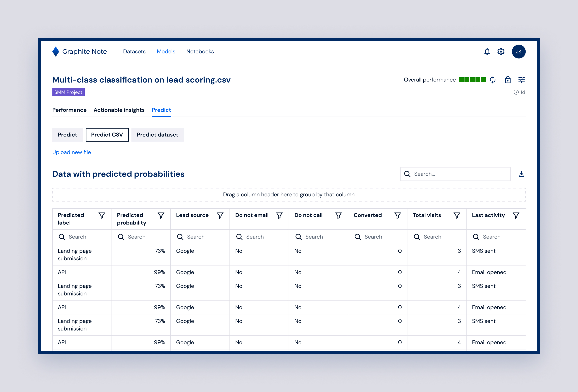The image size is (578, 392).
Task: Click the Predicted label column header
Action: click(71, 219)
